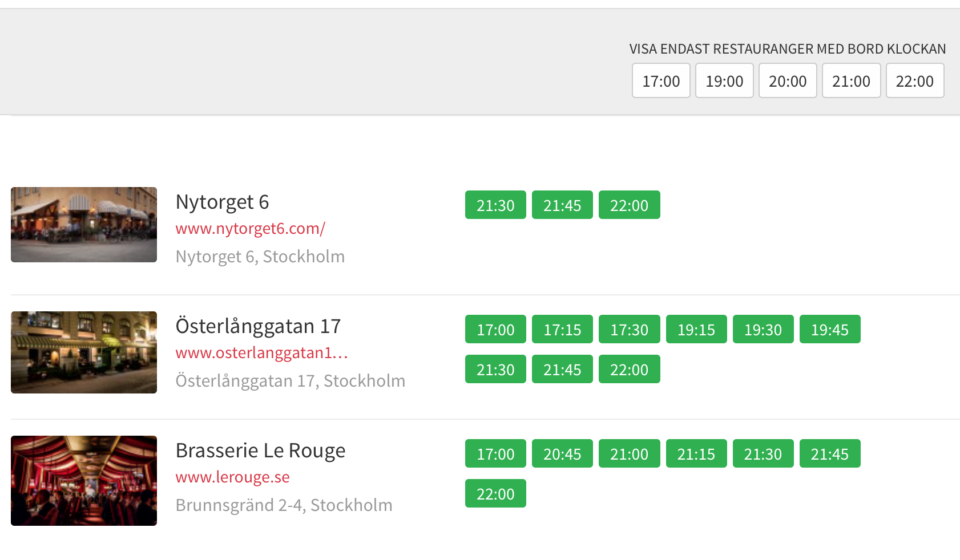The width and height of the screenshot is (960, 560).
Task: Book Österlånggatan 17 at 22:00
Action: click(630, 369)
